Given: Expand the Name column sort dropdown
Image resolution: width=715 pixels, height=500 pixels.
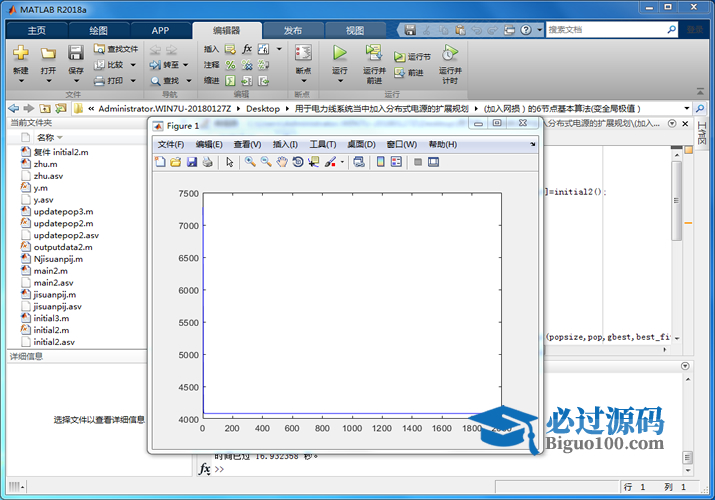Looking at the screenshot, I should (x=60, y=138).
